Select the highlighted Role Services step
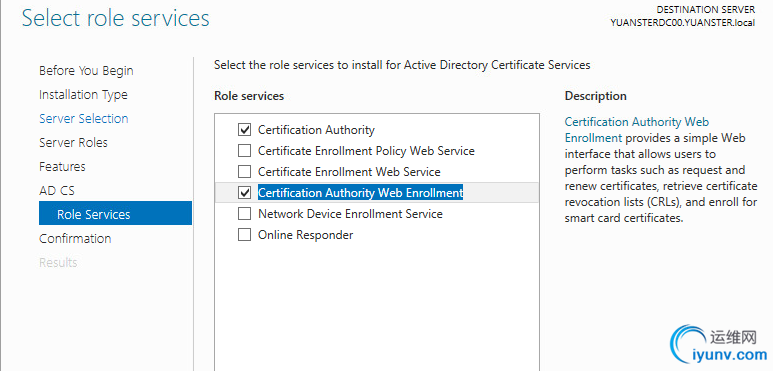 click(x=115, y=213)
